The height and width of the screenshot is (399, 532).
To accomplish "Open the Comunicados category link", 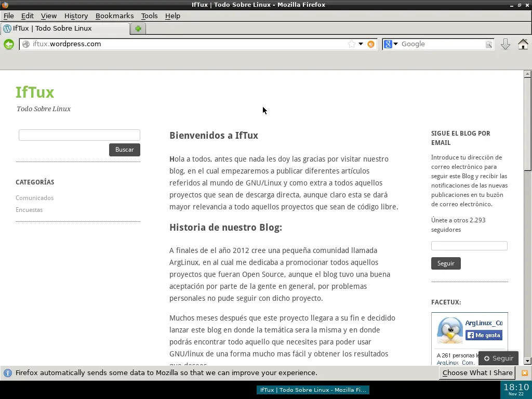I will [x=35, y=198].
